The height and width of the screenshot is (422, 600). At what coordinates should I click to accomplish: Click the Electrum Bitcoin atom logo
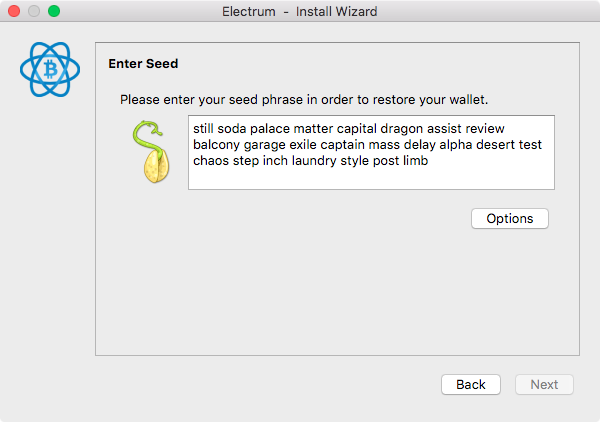click(50, 69)
